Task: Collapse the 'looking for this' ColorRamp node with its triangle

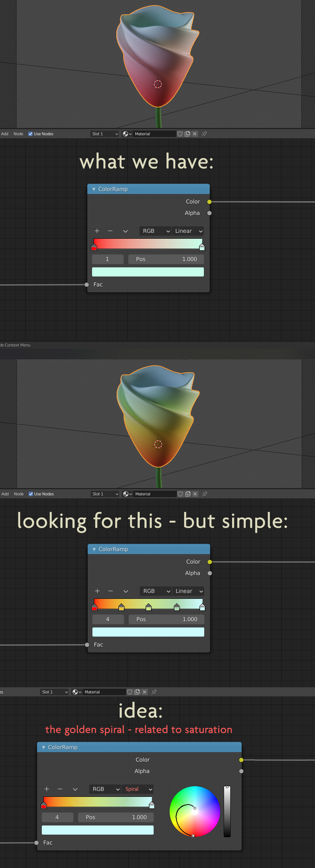Action: pos(94,549)
